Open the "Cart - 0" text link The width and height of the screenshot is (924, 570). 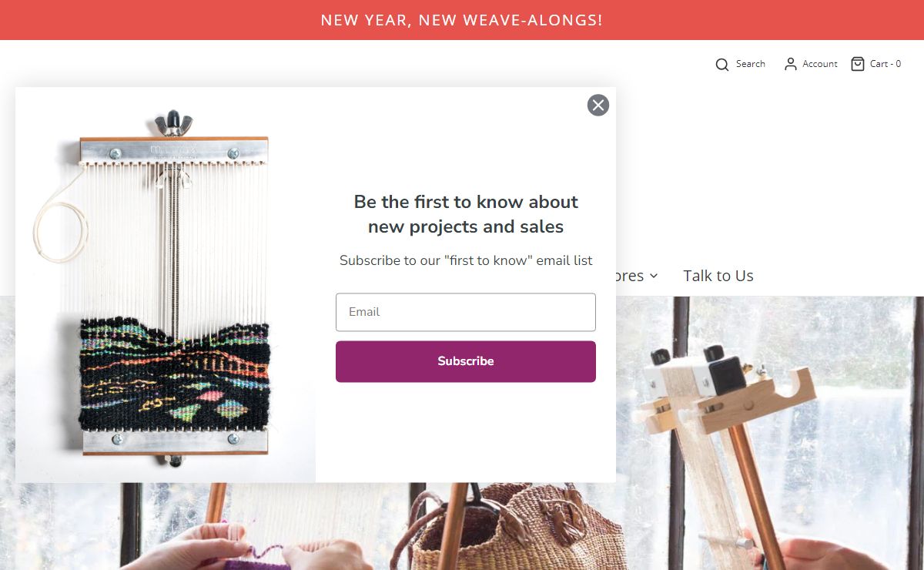point(885,64)
